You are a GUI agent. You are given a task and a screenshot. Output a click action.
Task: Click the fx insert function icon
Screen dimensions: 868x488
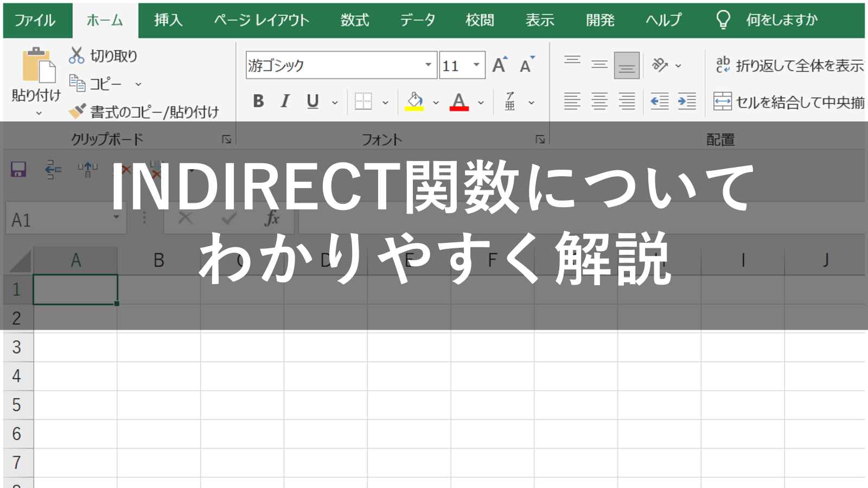point(272,219)
